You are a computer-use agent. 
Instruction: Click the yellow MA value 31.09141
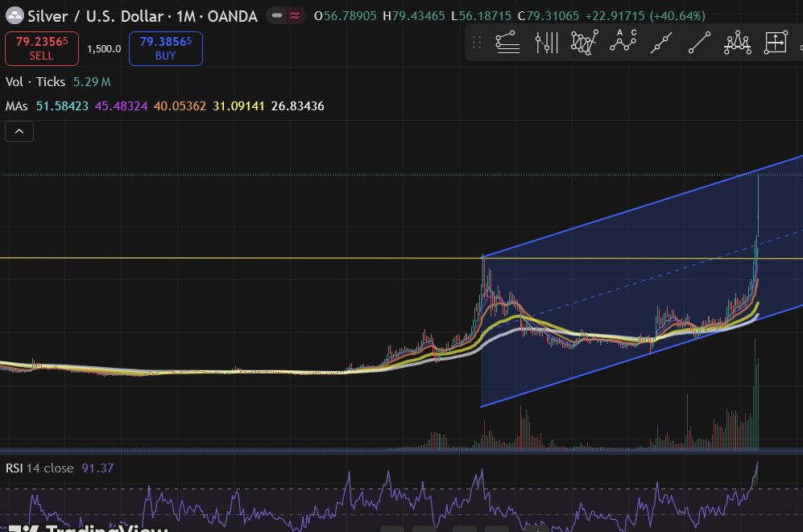click(x=238, y=106)
